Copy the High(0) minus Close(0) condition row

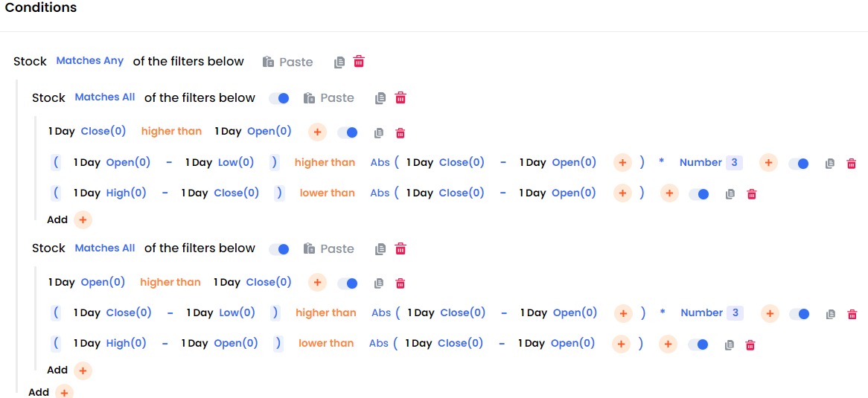(x=730, y=193)
